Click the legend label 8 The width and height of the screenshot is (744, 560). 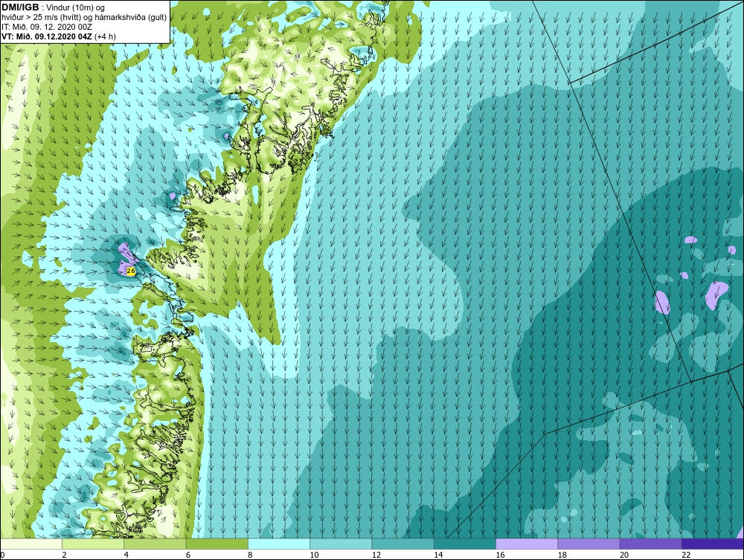point(250,555)
